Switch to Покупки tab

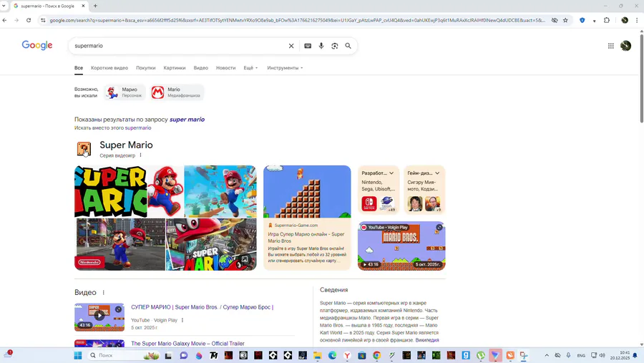146,68
